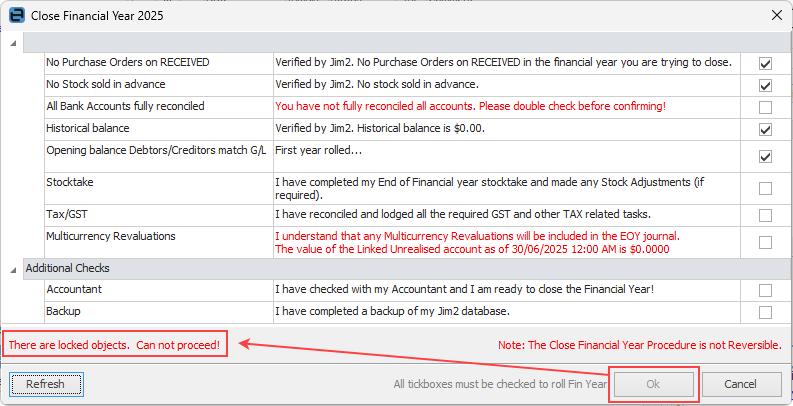
Task: Select the No Purchase Orders on RECEIVED row label
Action: point(127,63)
